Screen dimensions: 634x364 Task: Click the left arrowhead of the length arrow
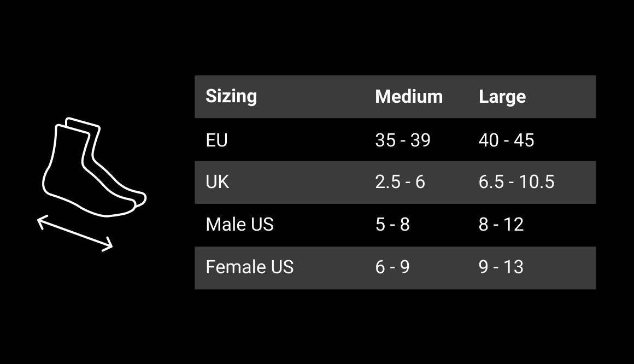click(x=42, y=222)
